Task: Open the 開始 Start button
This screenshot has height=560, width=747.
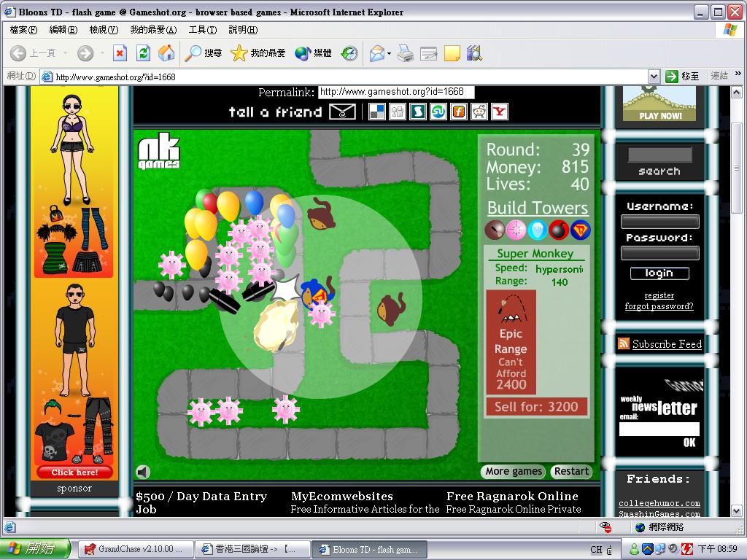Action: (x=36, y=548)
